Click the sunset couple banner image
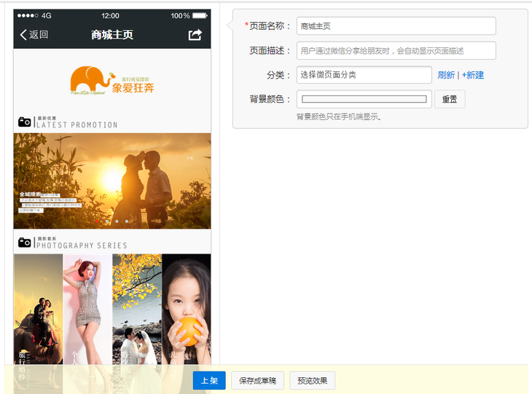This screenshot has height=394, width=532. tap(112, 181)
